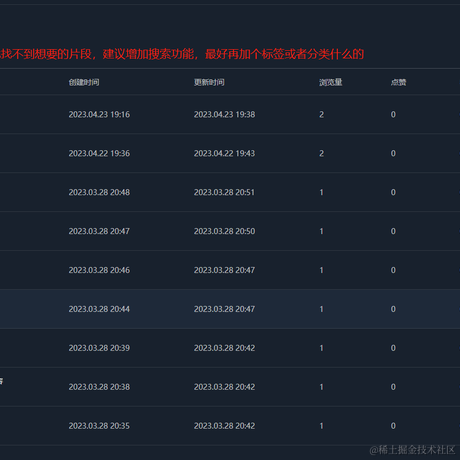The image size is (460, 460).
Task: Click updated time 2023.04.23 19:38
Action: [225, 115]
